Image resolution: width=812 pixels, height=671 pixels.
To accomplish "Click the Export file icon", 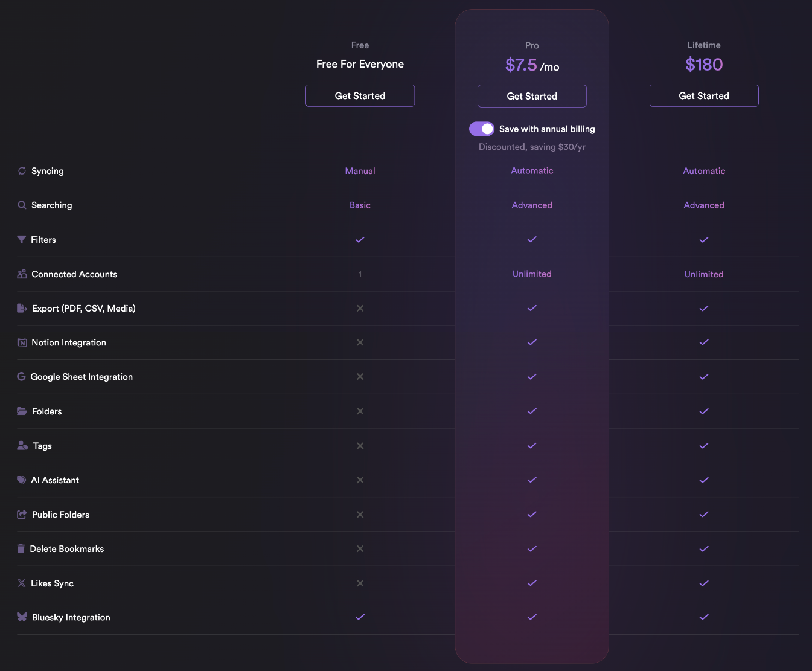I will [x=22, y=309].
